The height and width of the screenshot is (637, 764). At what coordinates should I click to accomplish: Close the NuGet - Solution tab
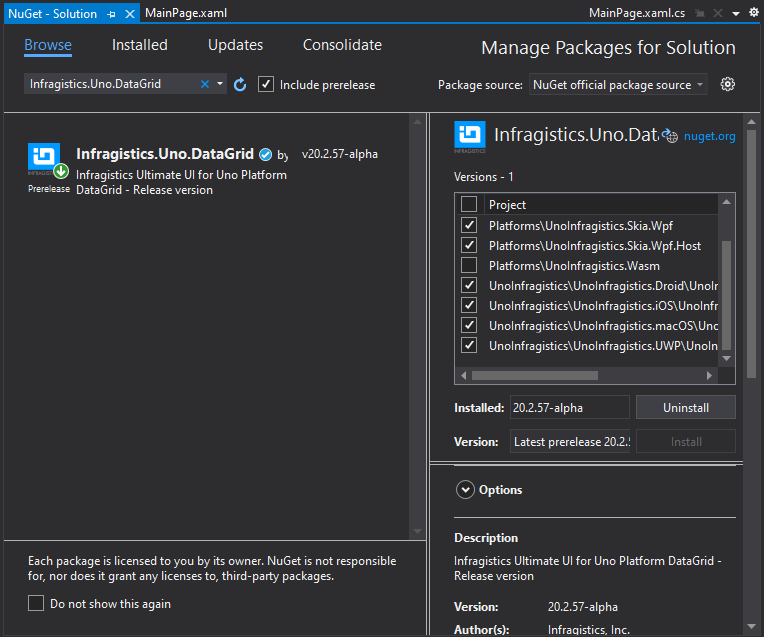click(130, 14)
